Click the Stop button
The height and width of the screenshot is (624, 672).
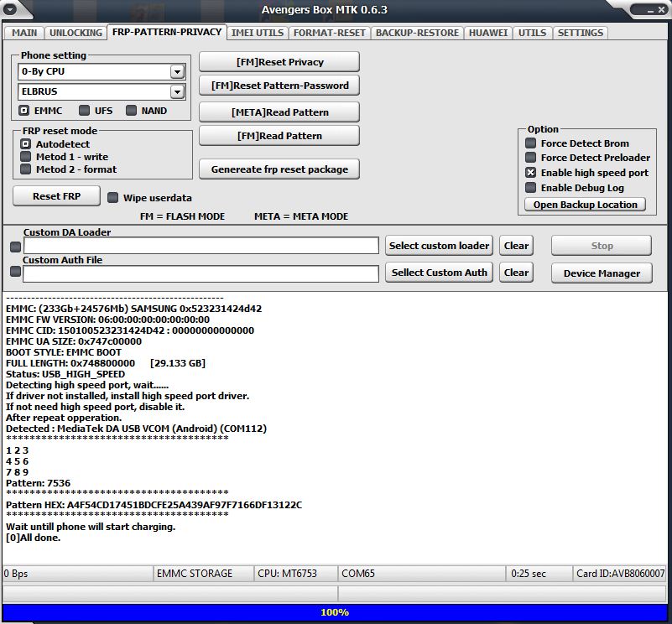tap(602, 246)
